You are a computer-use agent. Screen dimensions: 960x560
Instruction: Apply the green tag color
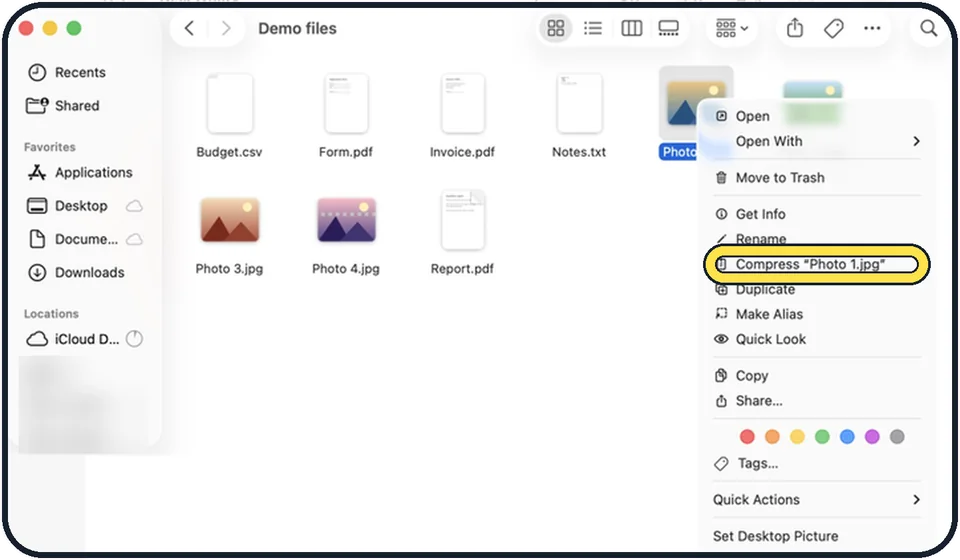pos(822,436)
